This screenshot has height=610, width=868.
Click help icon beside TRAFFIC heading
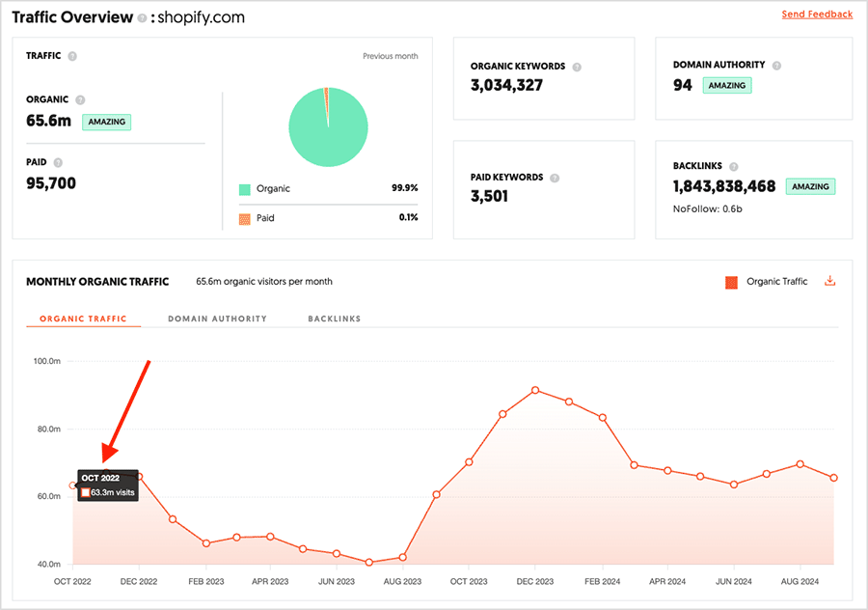[x=72, y=56]
